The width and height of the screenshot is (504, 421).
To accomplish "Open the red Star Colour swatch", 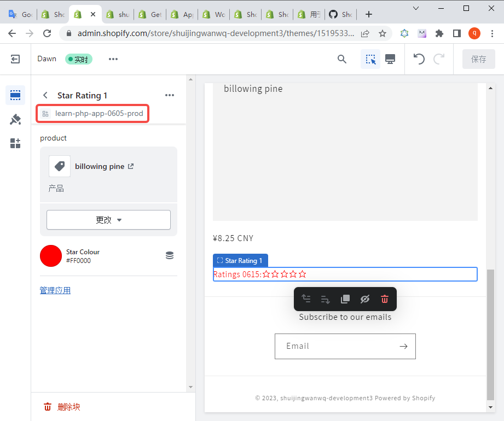I will point(51,256).
